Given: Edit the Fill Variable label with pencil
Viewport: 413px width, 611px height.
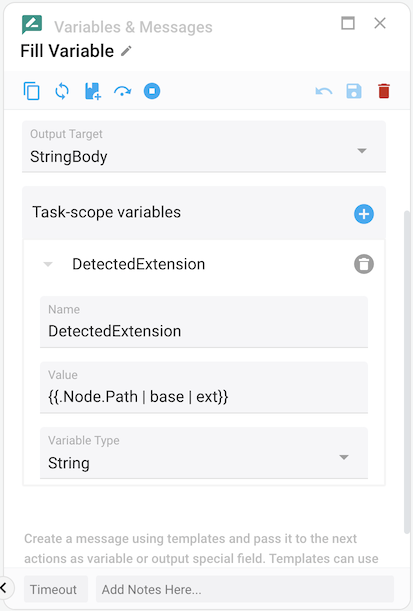Looking at the screenshot, I should (x=126, y=51).
